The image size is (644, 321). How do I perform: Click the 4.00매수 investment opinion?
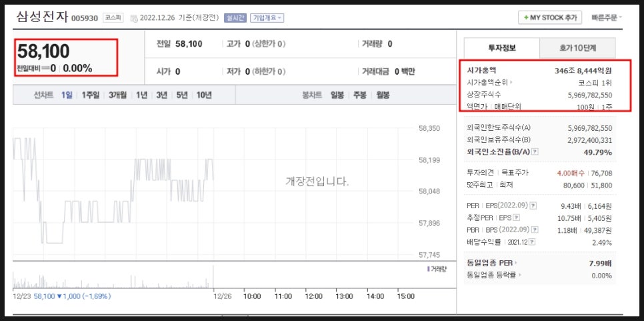[571, 173]
